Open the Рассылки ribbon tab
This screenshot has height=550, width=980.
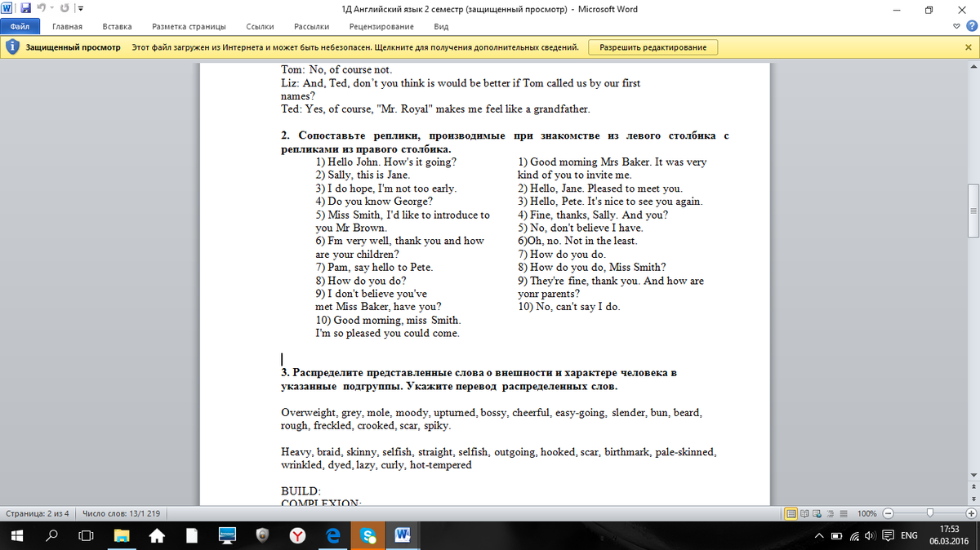[x=312, y=27]
